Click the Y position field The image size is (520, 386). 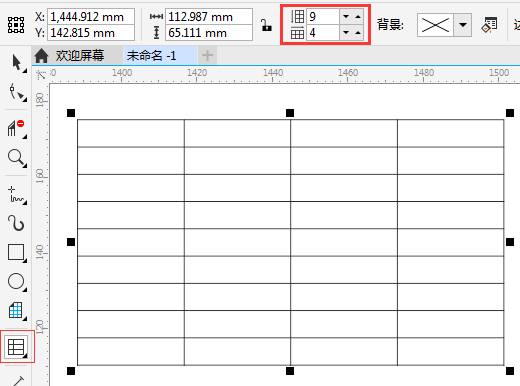[x=91, y=33]
